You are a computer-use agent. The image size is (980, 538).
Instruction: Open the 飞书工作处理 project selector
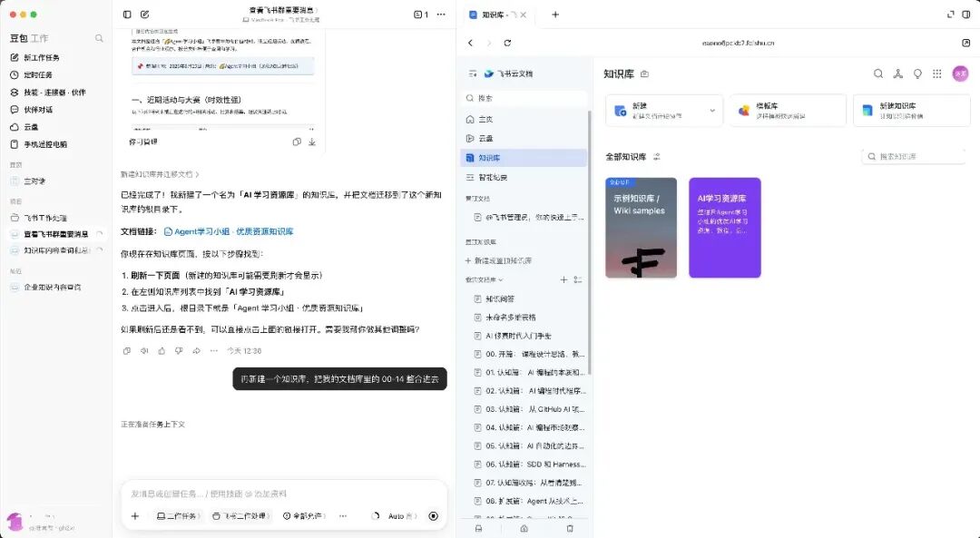pyautogui.click(x=240, y=516)
